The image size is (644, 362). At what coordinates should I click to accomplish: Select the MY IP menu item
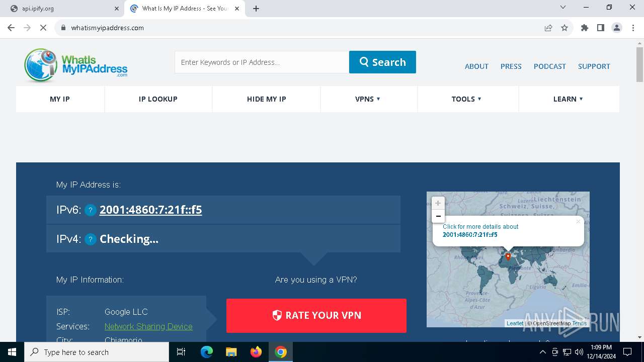tap(60, 99)
